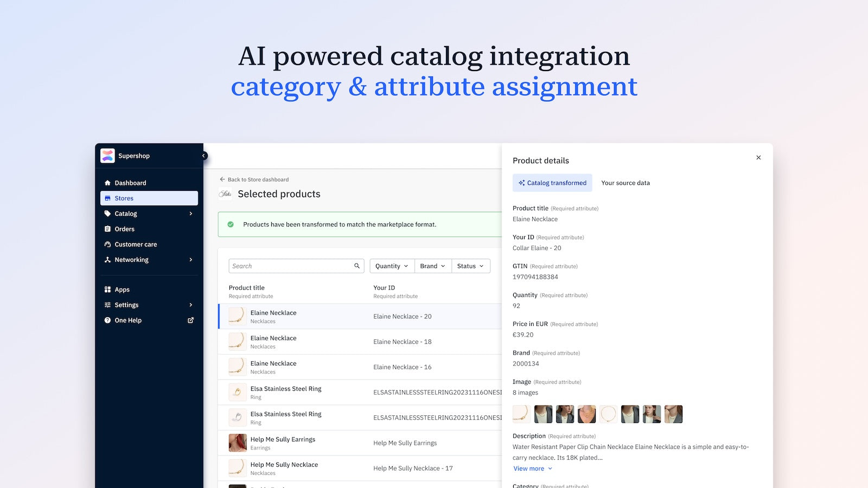Viewport: 868px width, 488px height.
Task: Click View more under the description
Action: (x=529, y=468)
